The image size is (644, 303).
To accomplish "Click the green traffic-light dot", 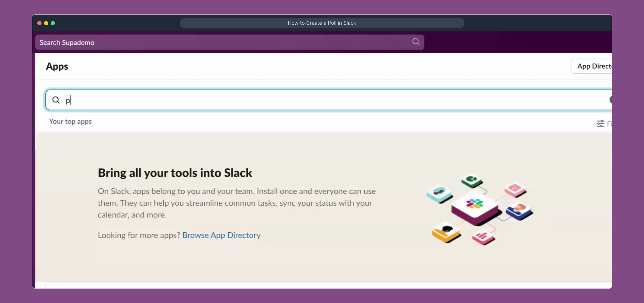I will pyautogui.click(x=53, y=23).
